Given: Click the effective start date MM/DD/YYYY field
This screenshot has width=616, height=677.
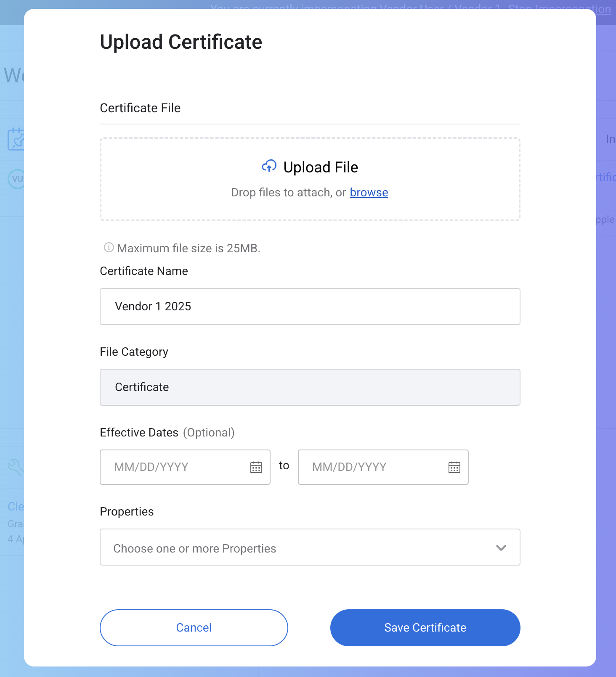Looking at the screenshot, I should 177,467.
